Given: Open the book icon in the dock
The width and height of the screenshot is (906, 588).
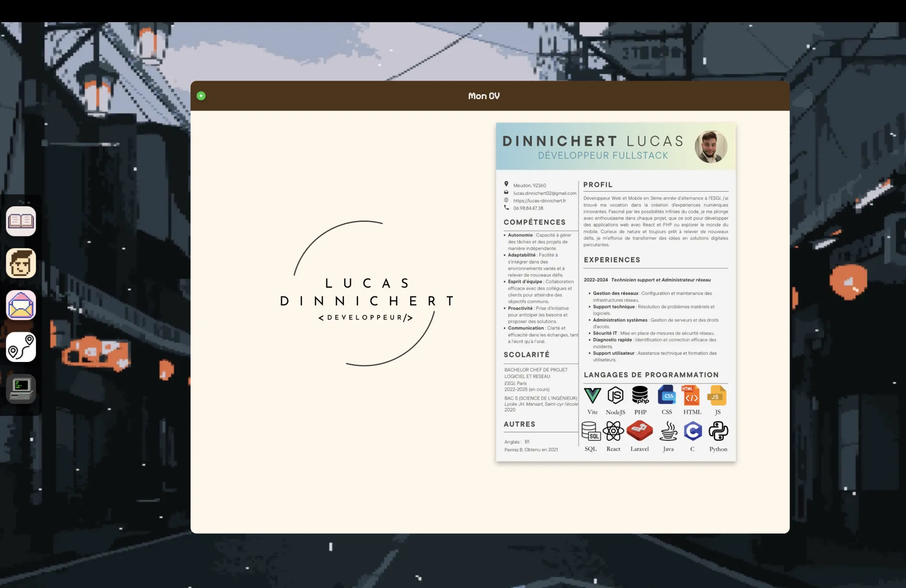Looking at the screenshot, I should (x=21, y=221).
